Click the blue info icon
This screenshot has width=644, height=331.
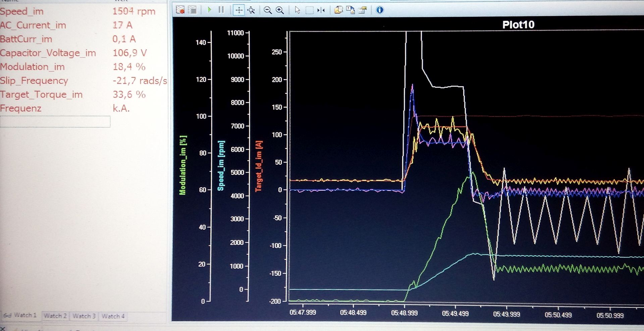(x=380, y=10)
